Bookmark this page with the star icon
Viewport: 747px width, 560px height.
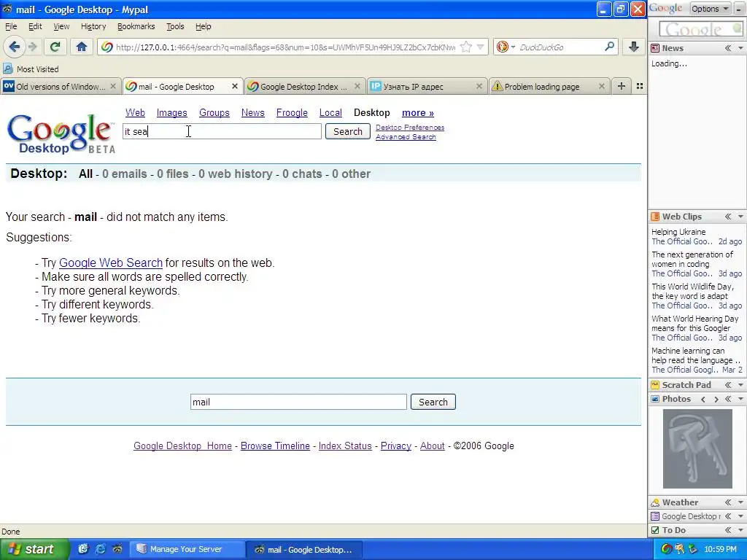pyautogui.click(x=466, y=47)
